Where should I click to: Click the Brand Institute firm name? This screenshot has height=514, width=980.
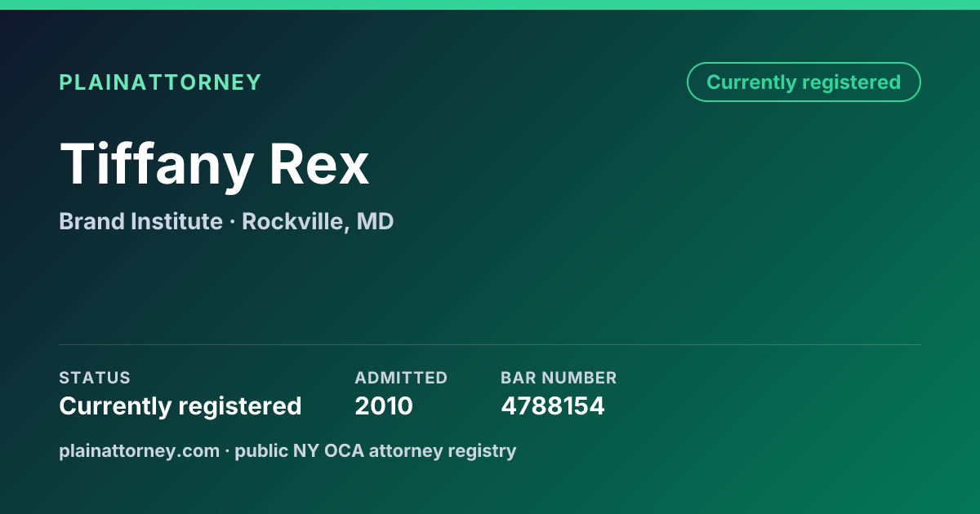[x=140, y=221]
